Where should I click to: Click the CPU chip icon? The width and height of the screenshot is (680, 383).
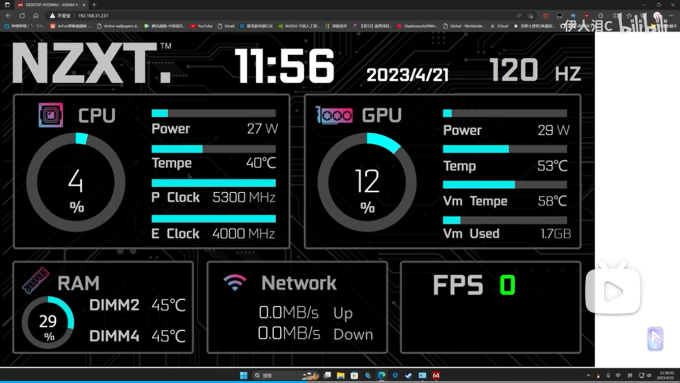coord(51,115)
